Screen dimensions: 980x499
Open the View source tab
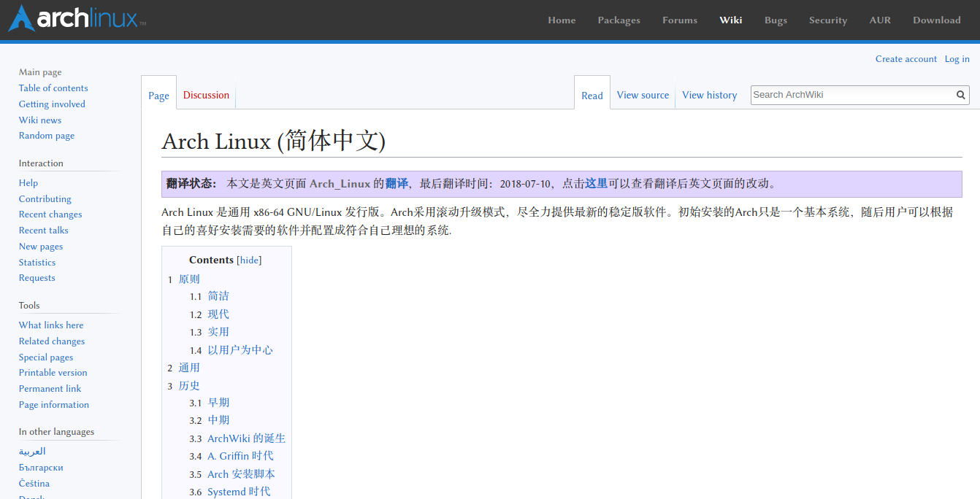pos(643,95)
